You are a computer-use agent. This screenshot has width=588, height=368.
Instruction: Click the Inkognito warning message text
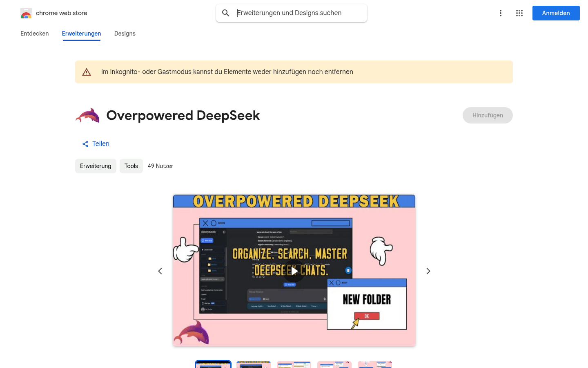click(227, 72)
